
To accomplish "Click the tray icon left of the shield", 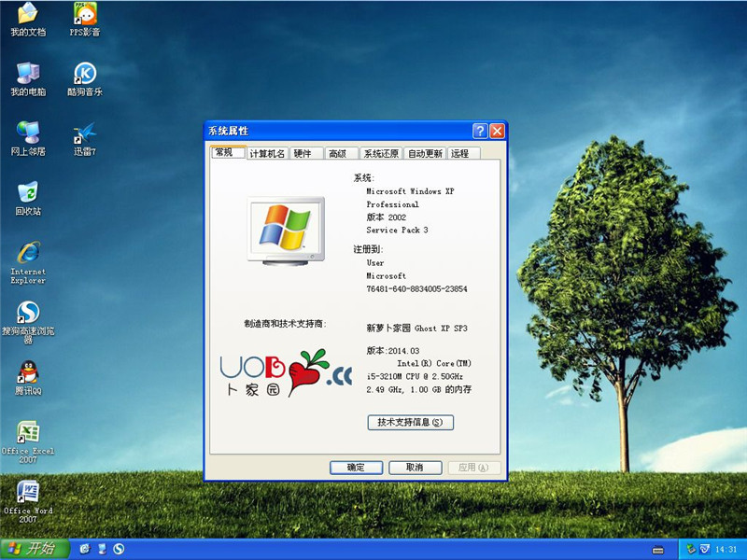I will pyautogui.click(x=691, y=550).
